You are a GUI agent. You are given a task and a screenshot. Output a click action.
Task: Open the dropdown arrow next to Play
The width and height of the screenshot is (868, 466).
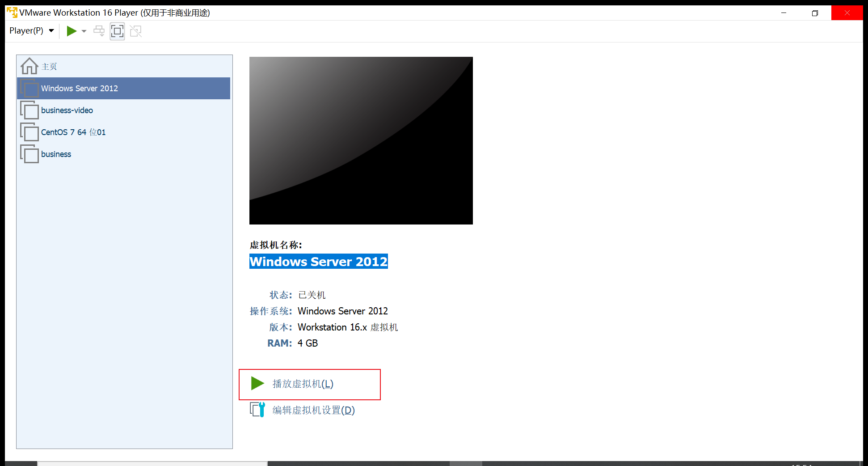pos(84,31)
